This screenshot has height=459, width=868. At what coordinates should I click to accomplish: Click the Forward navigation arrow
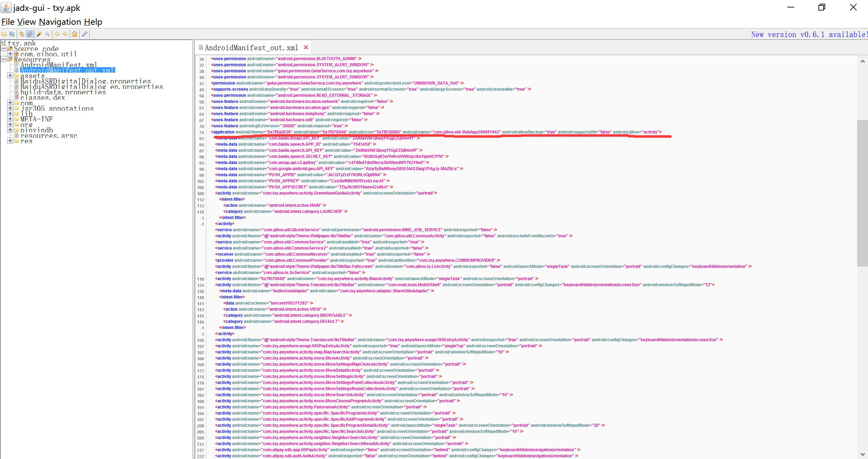point(65,34)
